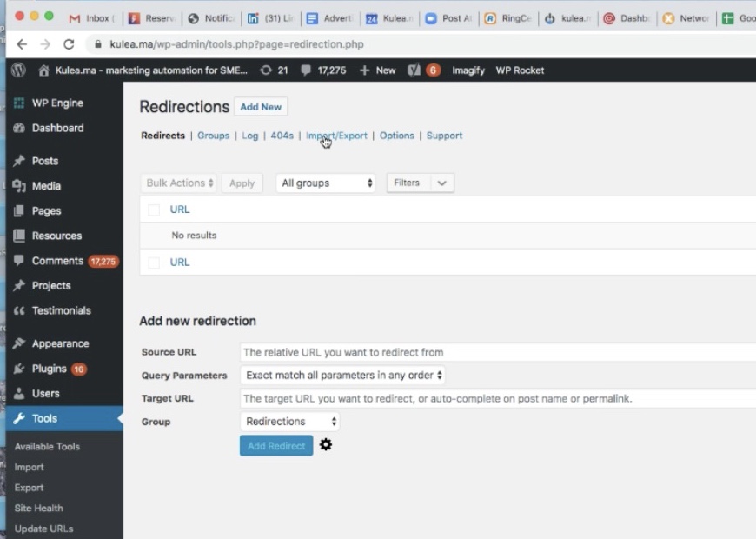
Task: Open the Query Parameters exact match dropdown
Action: 342,375
